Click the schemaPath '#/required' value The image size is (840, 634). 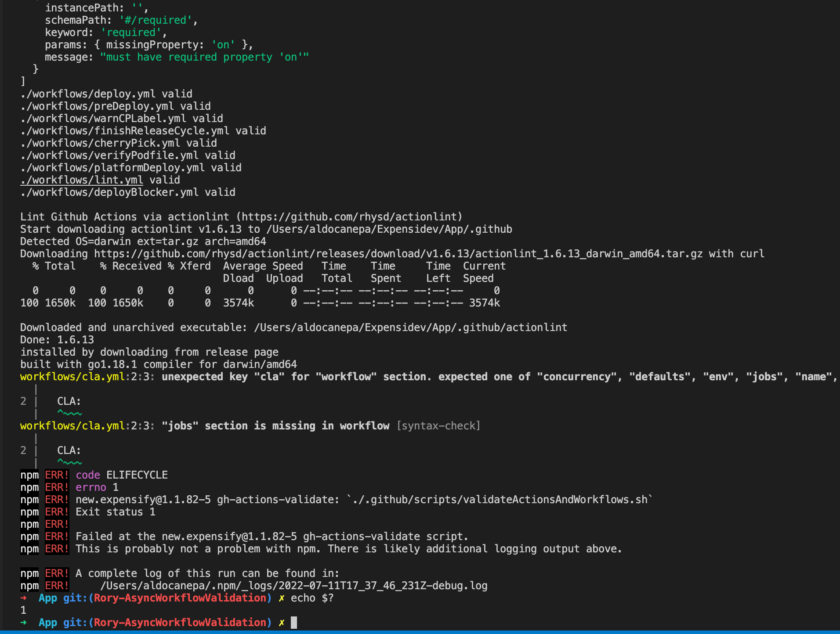pos(156,20)
